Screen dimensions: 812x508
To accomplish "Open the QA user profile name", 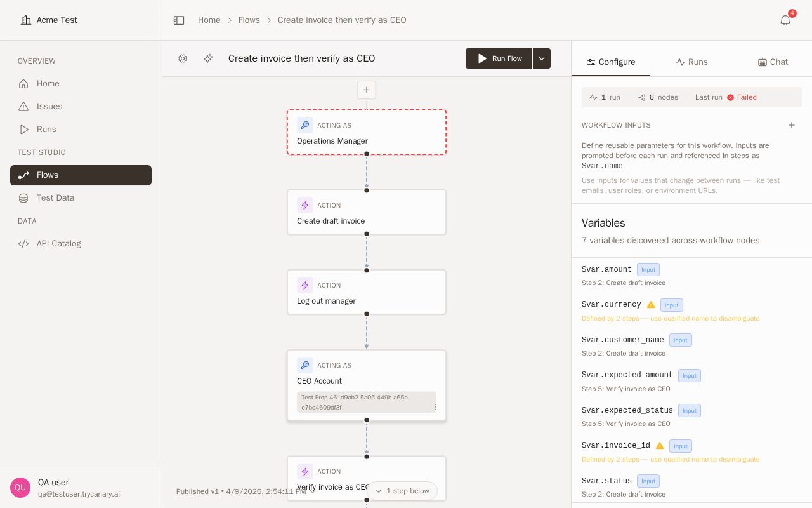I will click(x=53, y=483).
